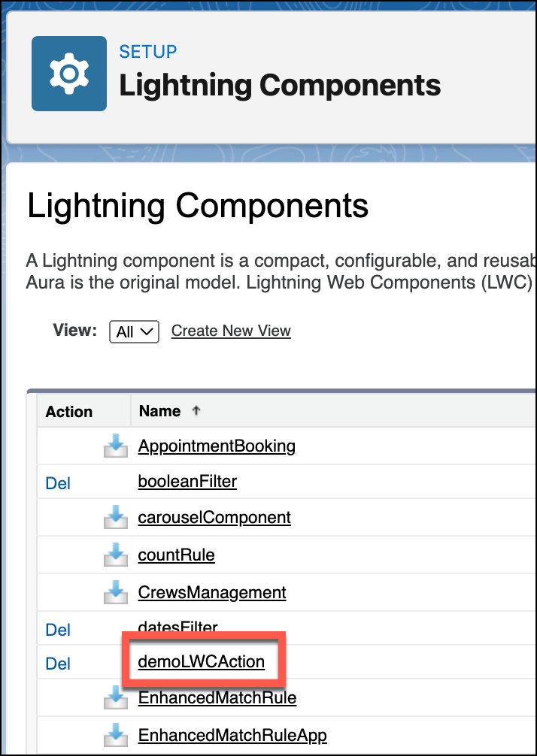Click the Lightning Components page heading
The height and width of the screenshot is (756, 537).
pos(198,205)
